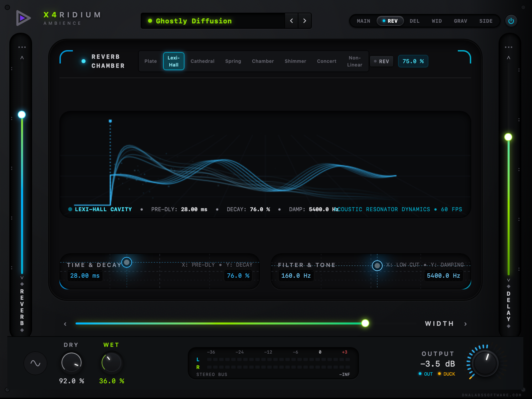The height and width of the screenshot is (399, 532).
Task: Click the pre-delay marker in reverb graph
Action: [x=110, y=121]
